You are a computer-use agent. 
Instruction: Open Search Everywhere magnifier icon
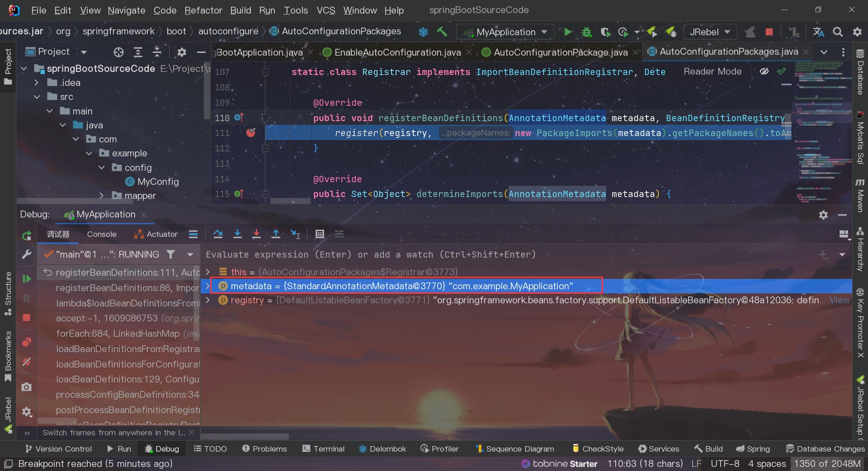coord(838,32)
